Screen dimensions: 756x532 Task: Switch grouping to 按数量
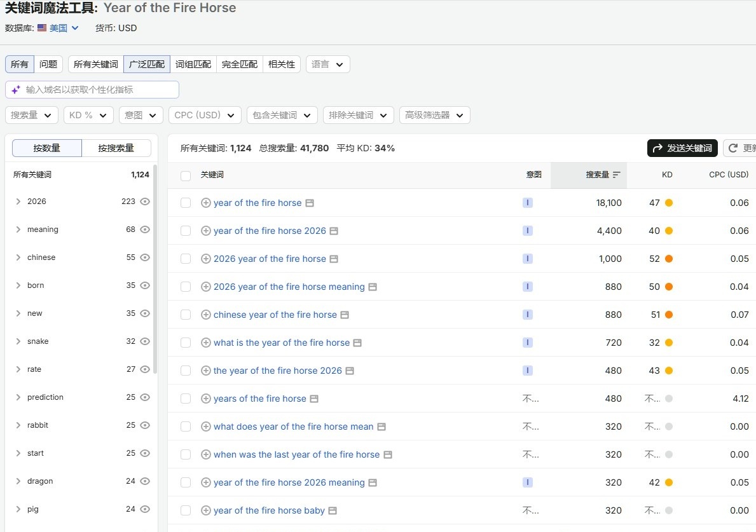click(47, 148)
